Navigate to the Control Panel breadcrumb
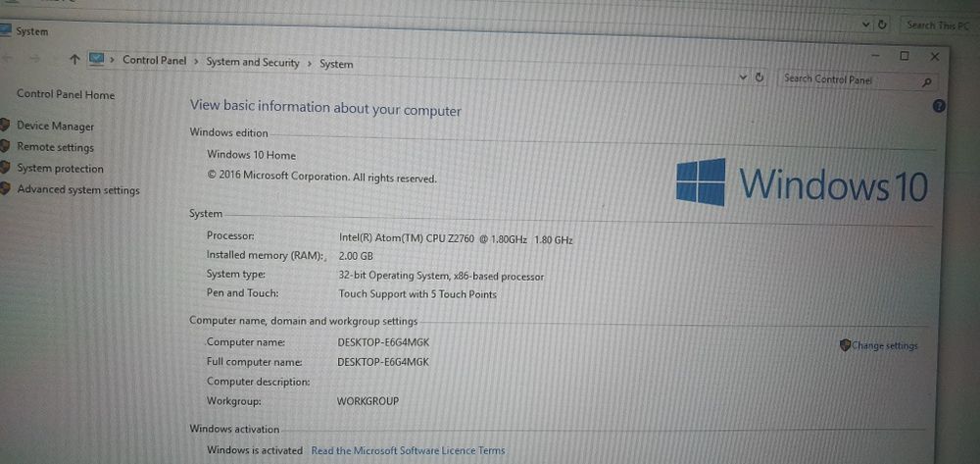The width and height of the screenshot is (980, 464). click(155, 61)
